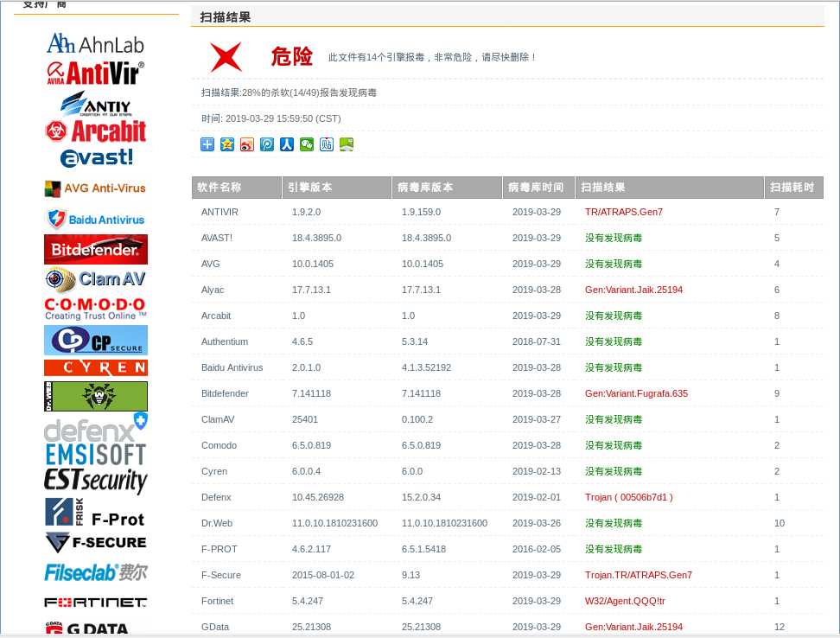Screen dimensions: 840x638
Task: Click the 病毒库时间 column header
Action: [539, 188]
